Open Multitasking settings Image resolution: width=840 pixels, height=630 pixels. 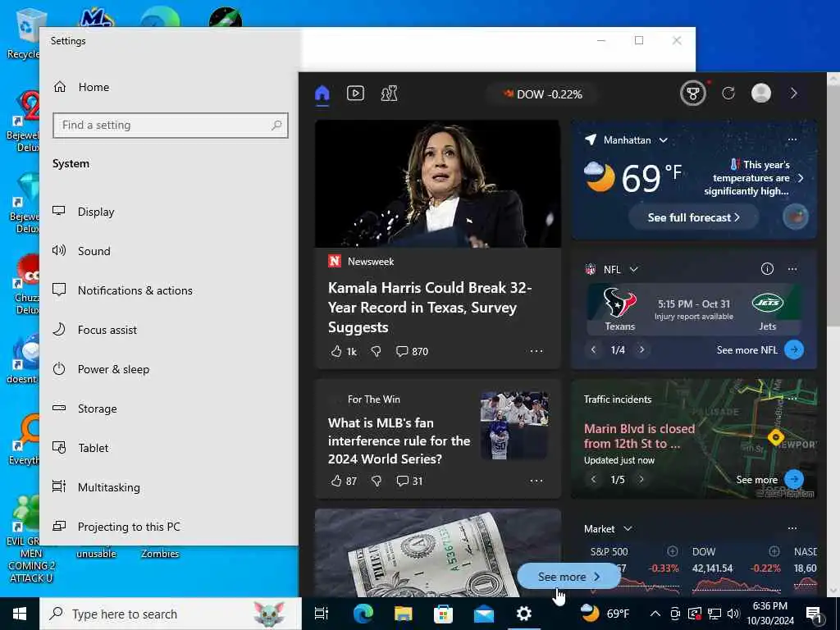pyautogui.click(x=169, y=487)
